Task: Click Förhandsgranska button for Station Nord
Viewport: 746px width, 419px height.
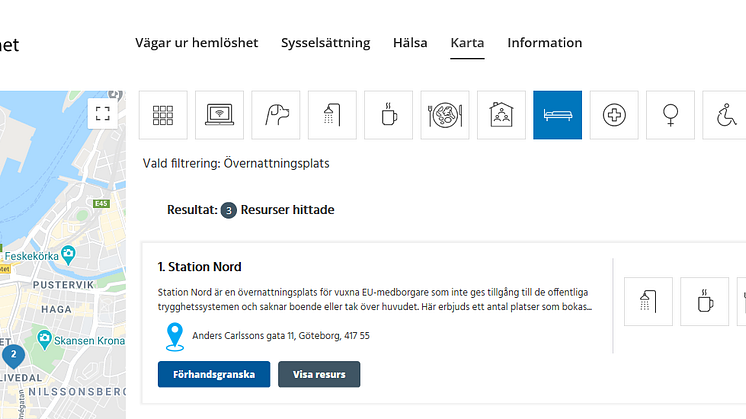Action: [x=214, y=374]
